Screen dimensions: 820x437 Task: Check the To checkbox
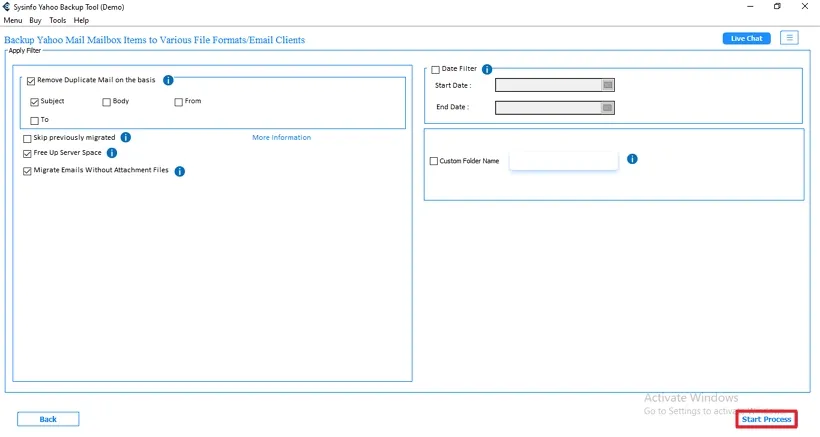(35, 121)
